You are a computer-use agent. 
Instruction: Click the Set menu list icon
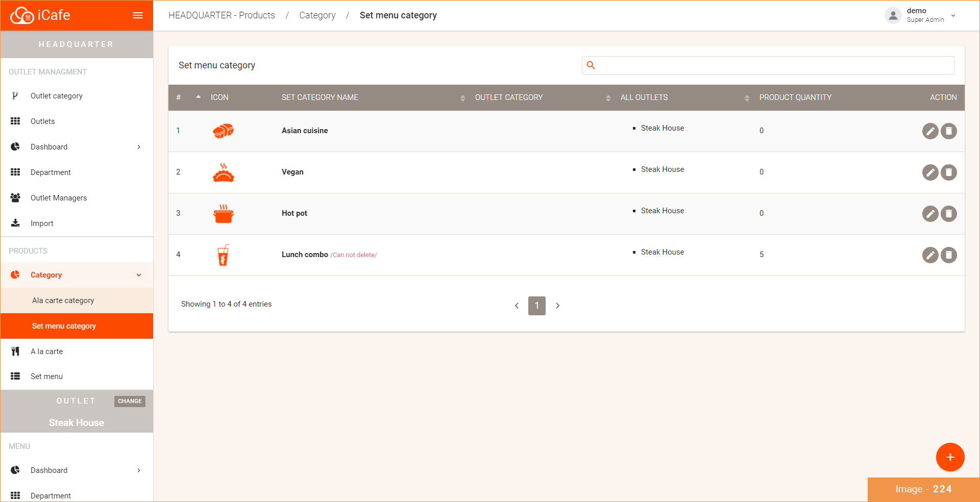[x=15, y=376]
